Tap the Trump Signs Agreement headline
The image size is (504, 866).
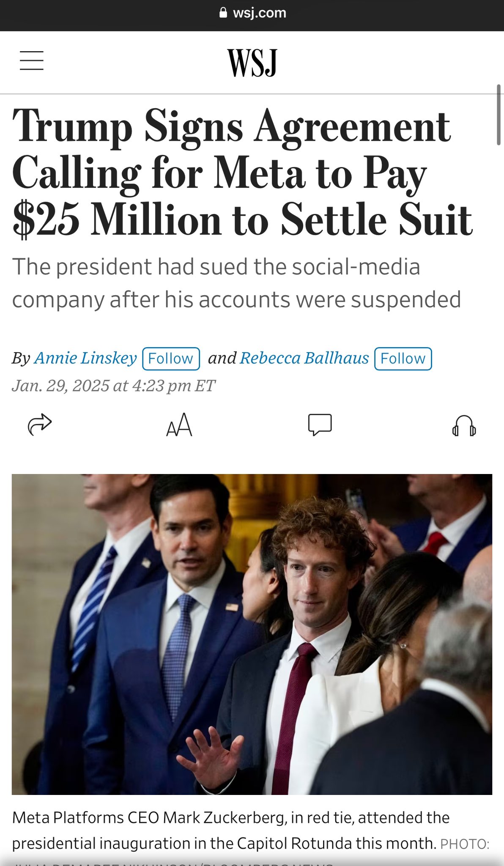click(x=242, y=173)
